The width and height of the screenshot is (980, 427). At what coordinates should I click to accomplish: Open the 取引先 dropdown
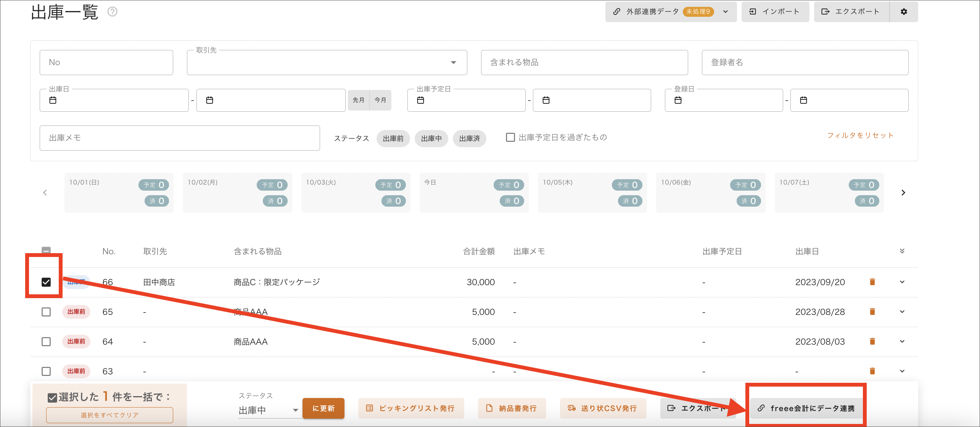point(327,63)
